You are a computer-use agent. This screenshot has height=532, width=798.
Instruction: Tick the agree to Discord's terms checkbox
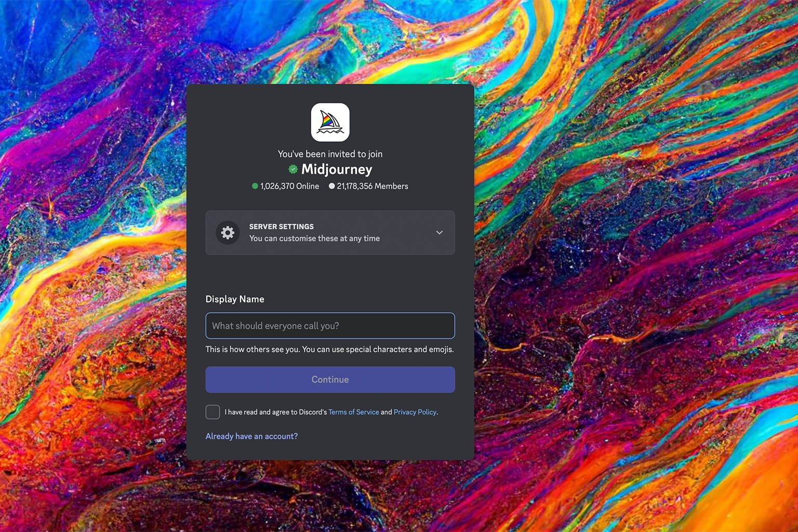pos(212,412)
